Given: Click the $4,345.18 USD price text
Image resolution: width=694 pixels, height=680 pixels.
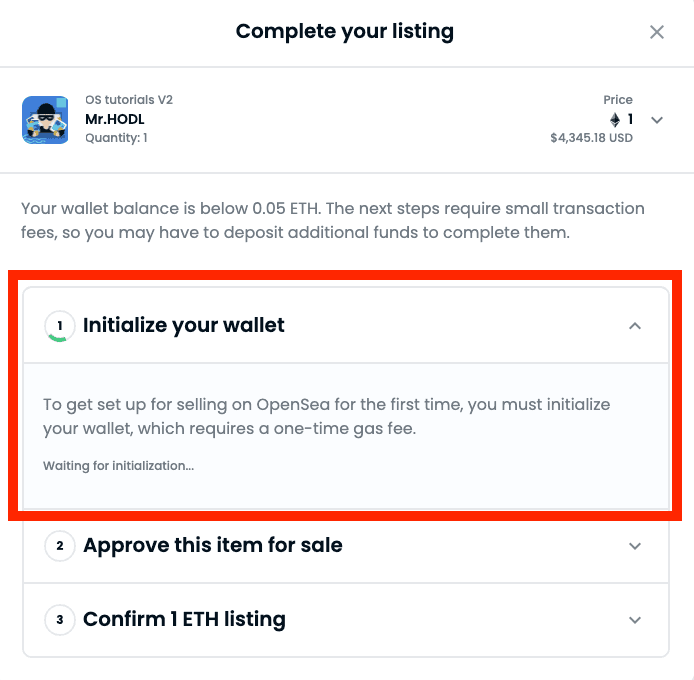Looking at the screenshot, I should (x=591, y=138).
